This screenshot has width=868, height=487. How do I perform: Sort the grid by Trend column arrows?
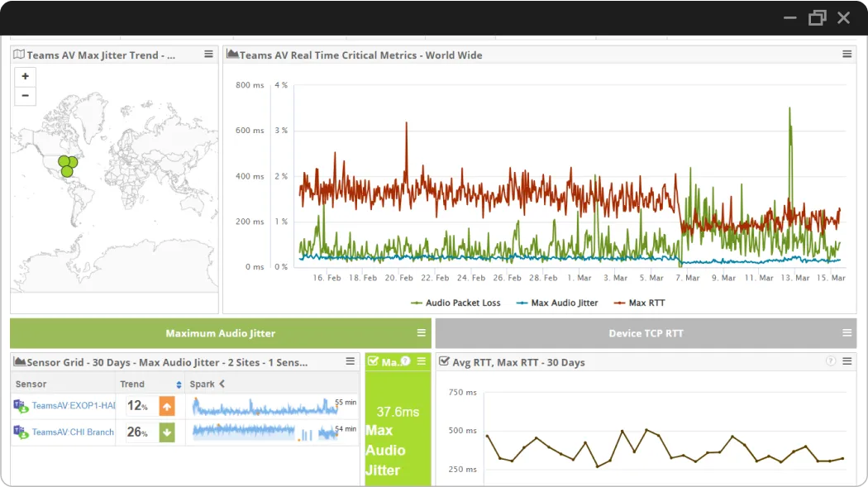click(179, 384)
